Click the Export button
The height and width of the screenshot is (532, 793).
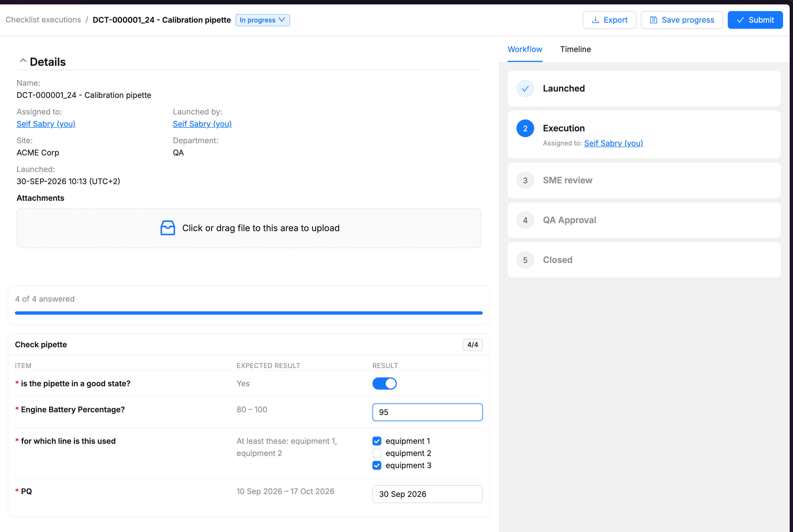(x=609, y=20)
